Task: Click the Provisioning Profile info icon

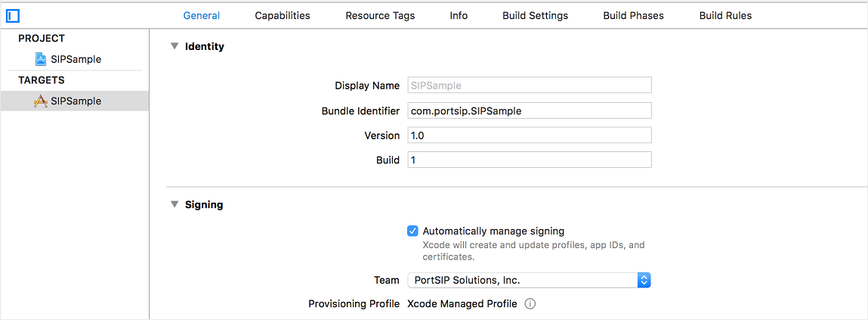Action: point(530,303)
